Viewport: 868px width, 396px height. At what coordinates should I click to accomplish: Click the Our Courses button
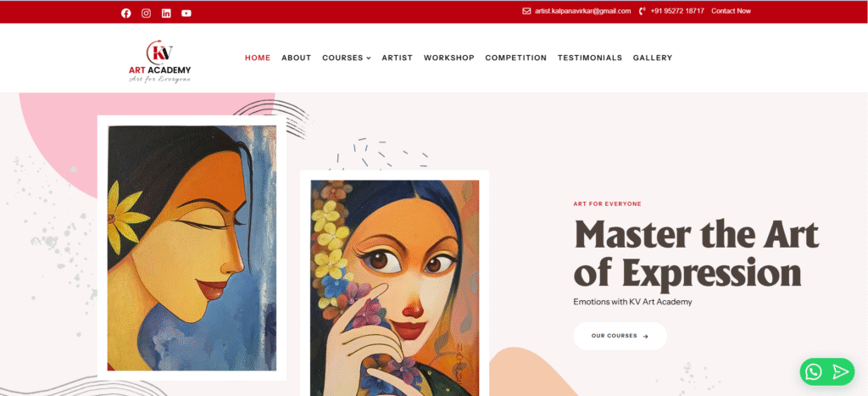pos(620,336)
